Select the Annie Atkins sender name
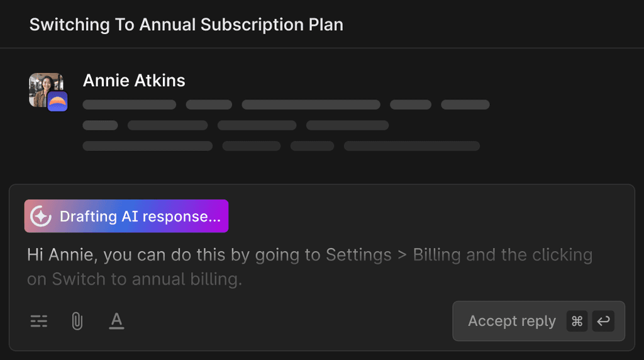Image resolution: width=644 pixels, height=360 pixels. pyautogui.click(x=134, y=81)
